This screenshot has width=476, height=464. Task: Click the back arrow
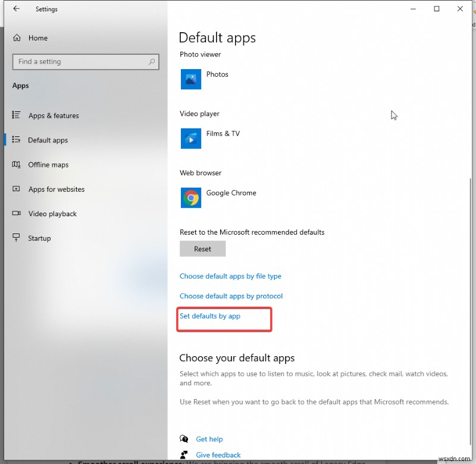(x=15, y=9)
